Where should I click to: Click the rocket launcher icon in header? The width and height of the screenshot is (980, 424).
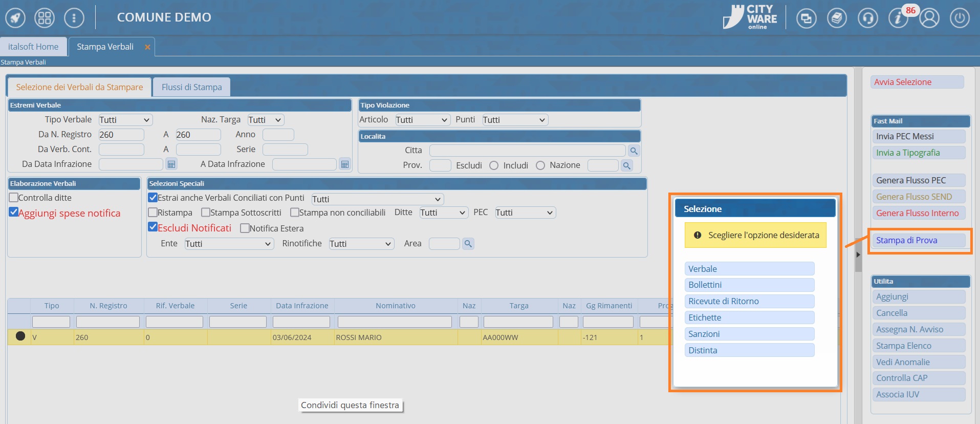(15, 18)
